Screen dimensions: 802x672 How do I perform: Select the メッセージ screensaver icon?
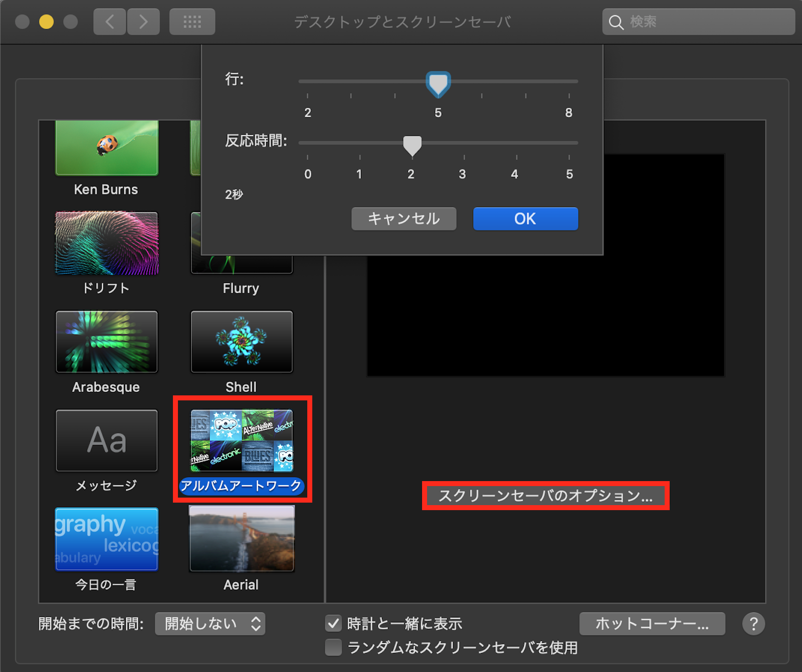point(107,440)
